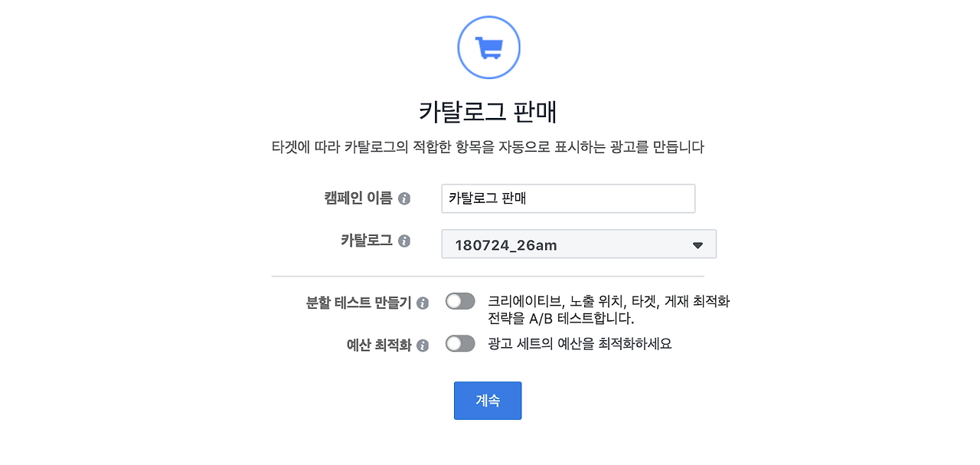
Task: Click the blue circled cart graphic
Action: click(489, 47)
